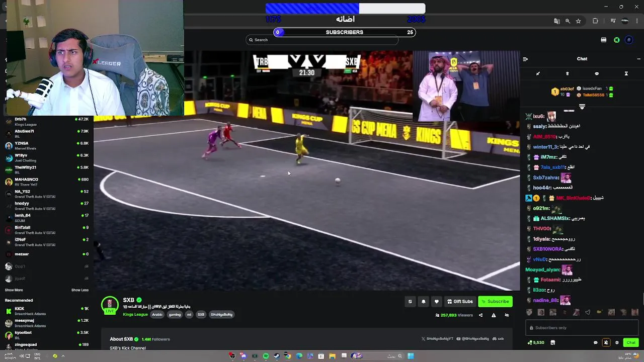Screen dimensions: 644x362
Task: Open messymaj recommended channel
Action: [46, 323]
